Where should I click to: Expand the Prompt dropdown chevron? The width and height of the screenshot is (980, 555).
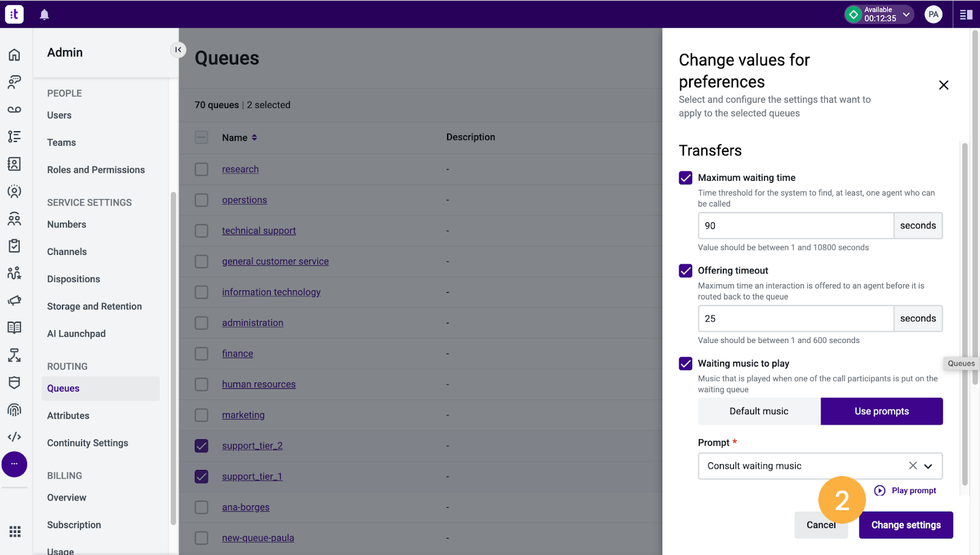(x=928, y=466)
